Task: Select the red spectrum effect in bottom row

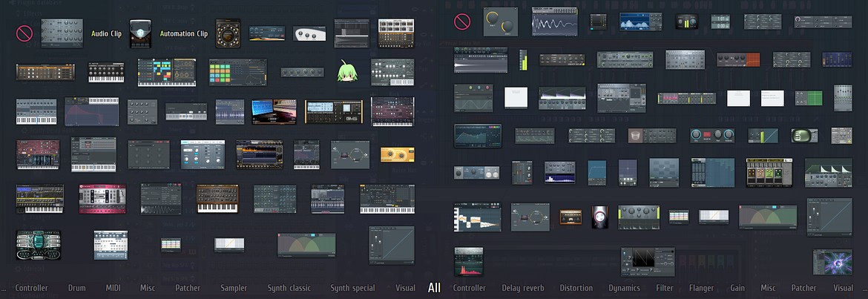Action: click(469, 262)
